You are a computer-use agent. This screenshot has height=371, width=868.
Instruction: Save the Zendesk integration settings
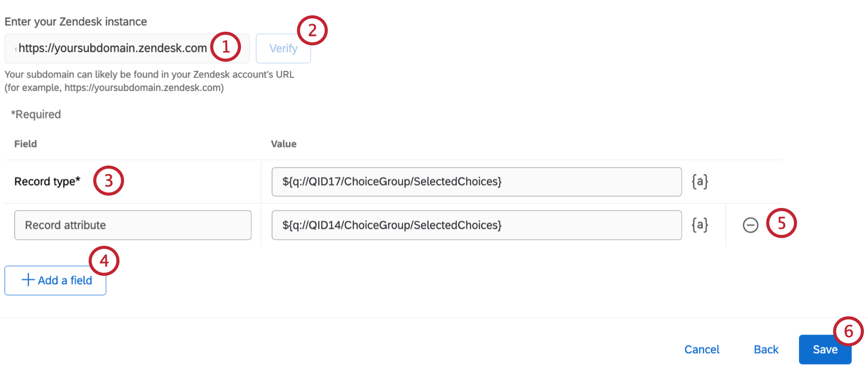pyautogui.click(x=825, y=350)
